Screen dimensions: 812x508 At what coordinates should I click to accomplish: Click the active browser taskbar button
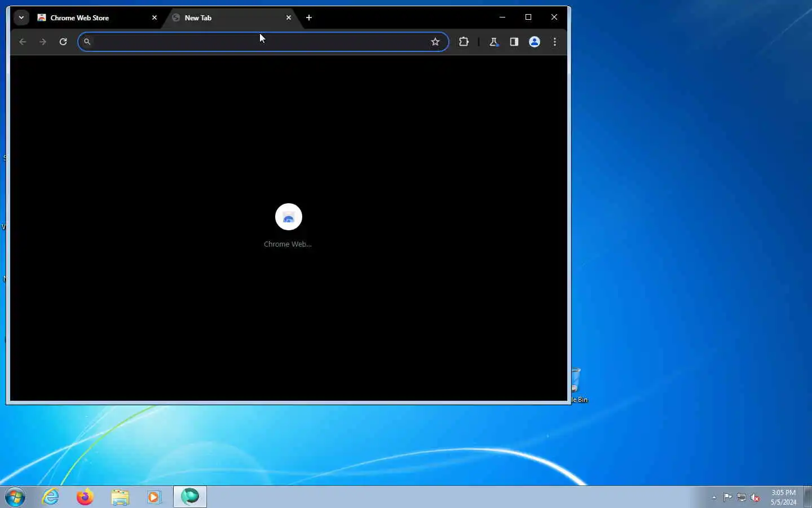pyautogui.click(x=190, y=497)
